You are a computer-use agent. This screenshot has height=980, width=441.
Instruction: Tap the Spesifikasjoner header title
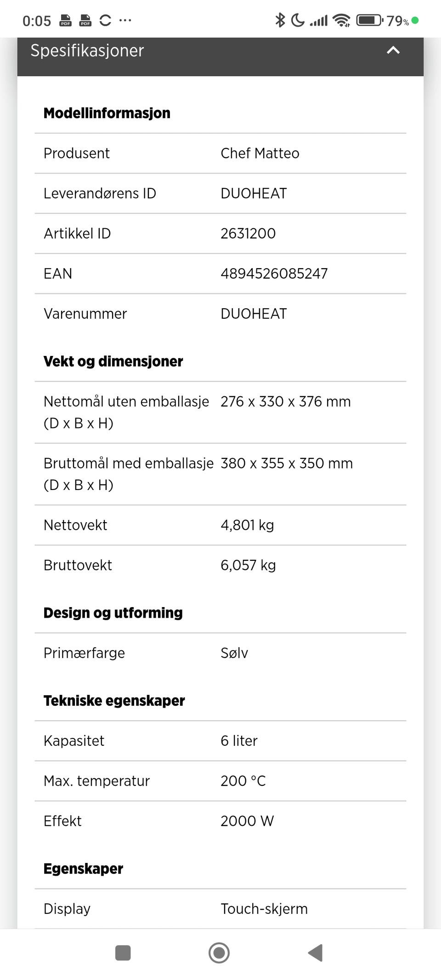click(87, 51)
